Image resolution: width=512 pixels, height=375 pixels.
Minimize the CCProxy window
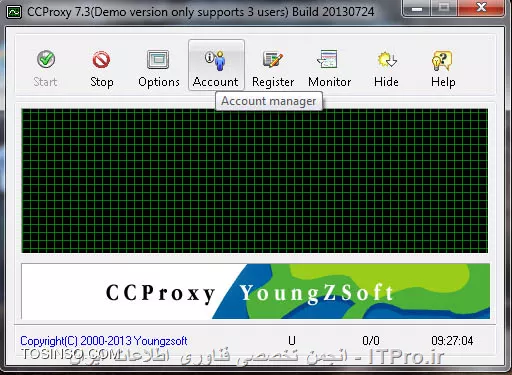point(417,8)
